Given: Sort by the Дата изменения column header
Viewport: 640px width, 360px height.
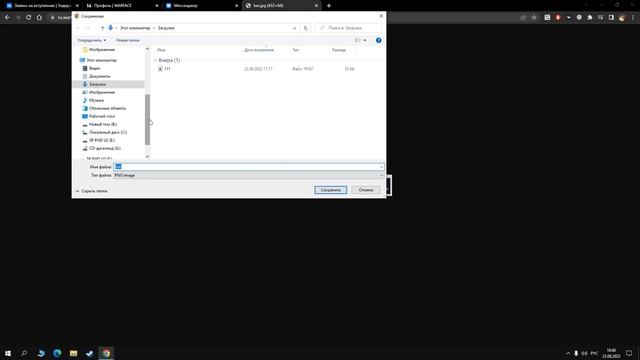Looking at the screenshot, I should (x=259, y=50).
